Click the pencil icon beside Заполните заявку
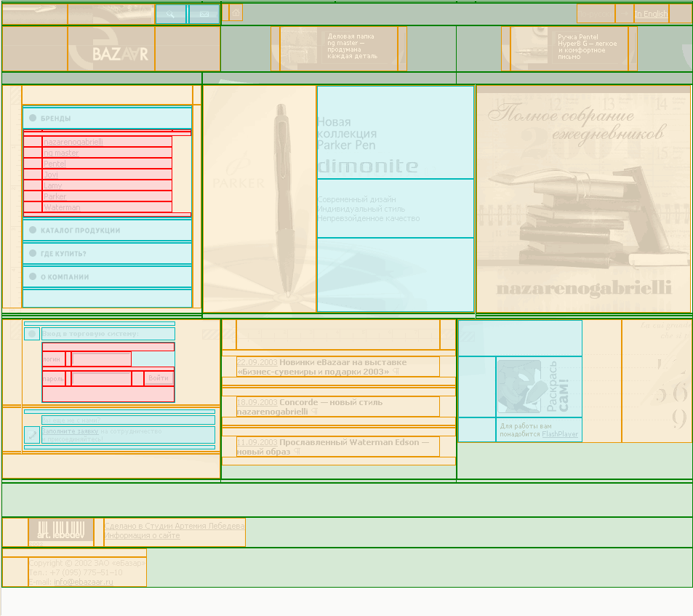Viewport: 693px width, 616px height. pos(32,435)
